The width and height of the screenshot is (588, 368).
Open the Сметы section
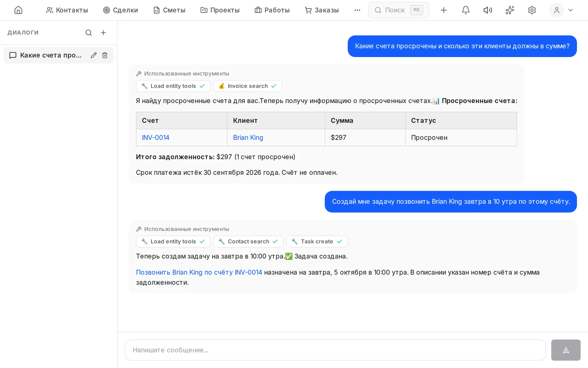[x=169, y=10]
